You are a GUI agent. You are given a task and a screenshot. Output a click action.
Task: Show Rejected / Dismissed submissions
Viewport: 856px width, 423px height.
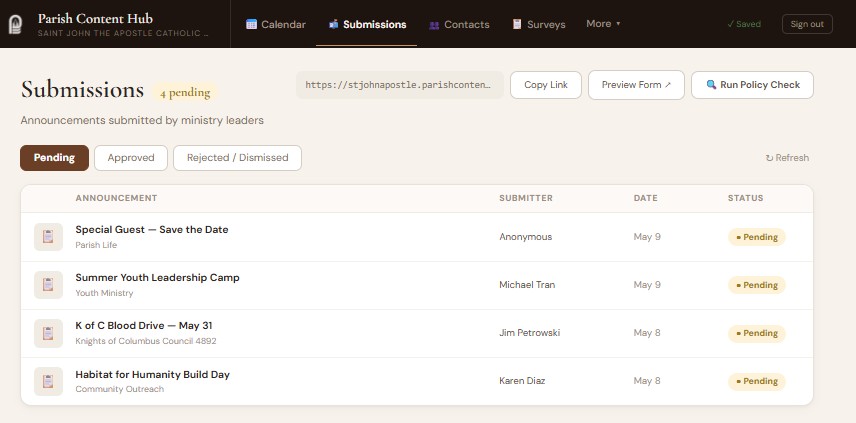click(237, 158)
